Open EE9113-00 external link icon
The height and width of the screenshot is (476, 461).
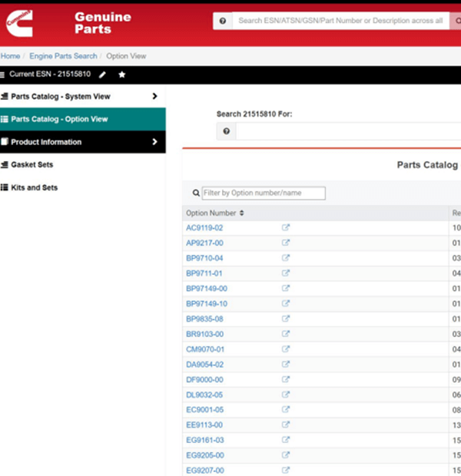pos(286,425)
